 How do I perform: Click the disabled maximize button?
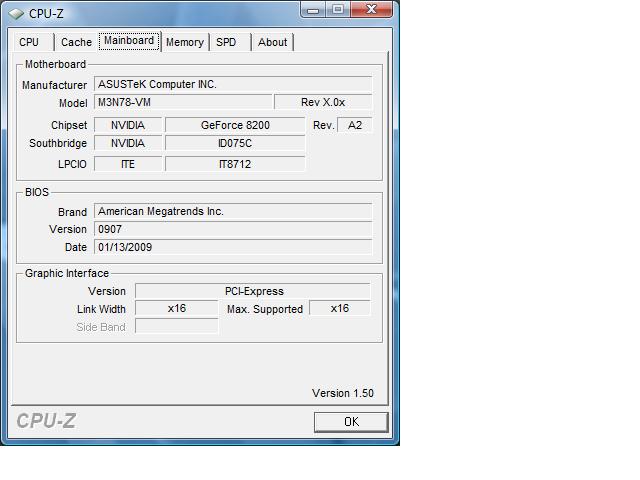coord(338,9)
